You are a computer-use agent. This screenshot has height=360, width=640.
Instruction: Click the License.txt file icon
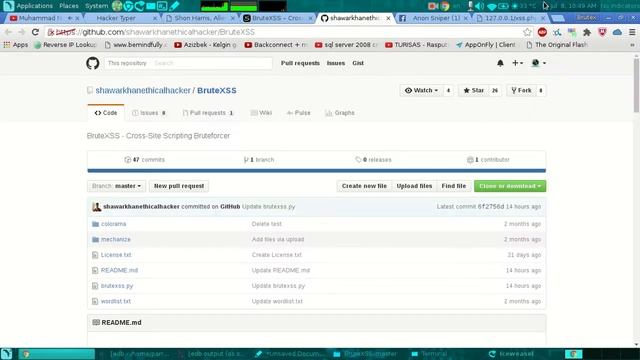tap(95, 255)
